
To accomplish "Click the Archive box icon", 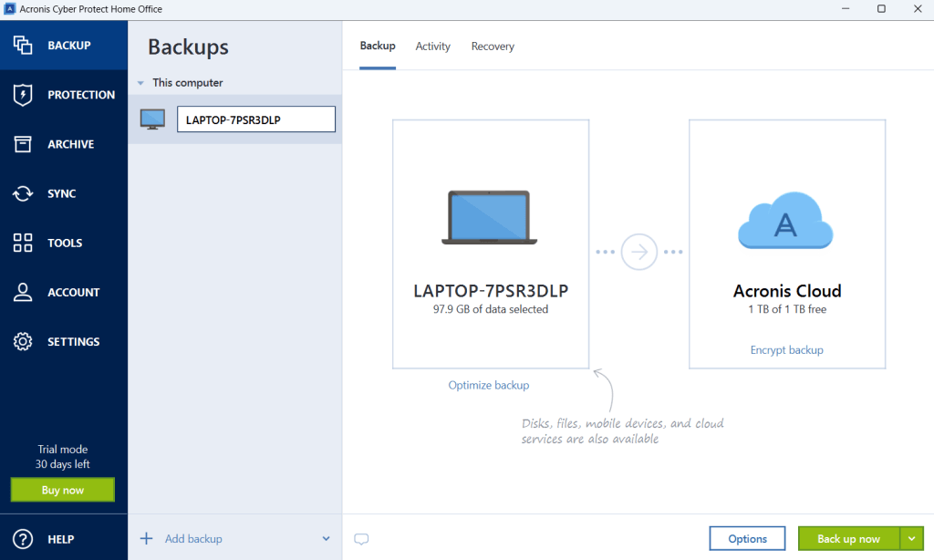I will tap(23, 144).
